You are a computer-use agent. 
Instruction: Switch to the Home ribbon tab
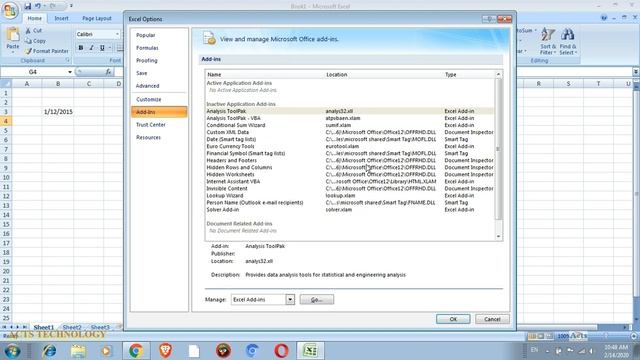34,18
